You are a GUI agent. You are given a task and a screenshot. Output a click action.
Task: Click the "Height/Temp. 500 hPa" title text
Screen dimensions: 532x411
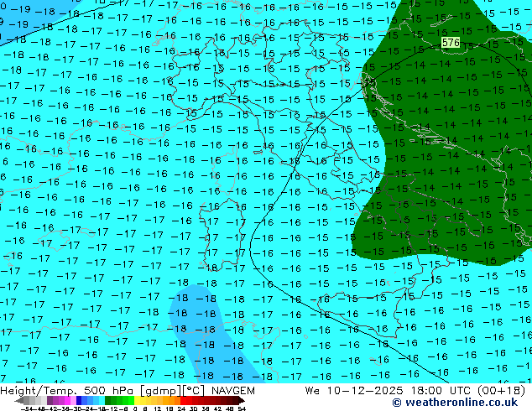tap(68, 391)
